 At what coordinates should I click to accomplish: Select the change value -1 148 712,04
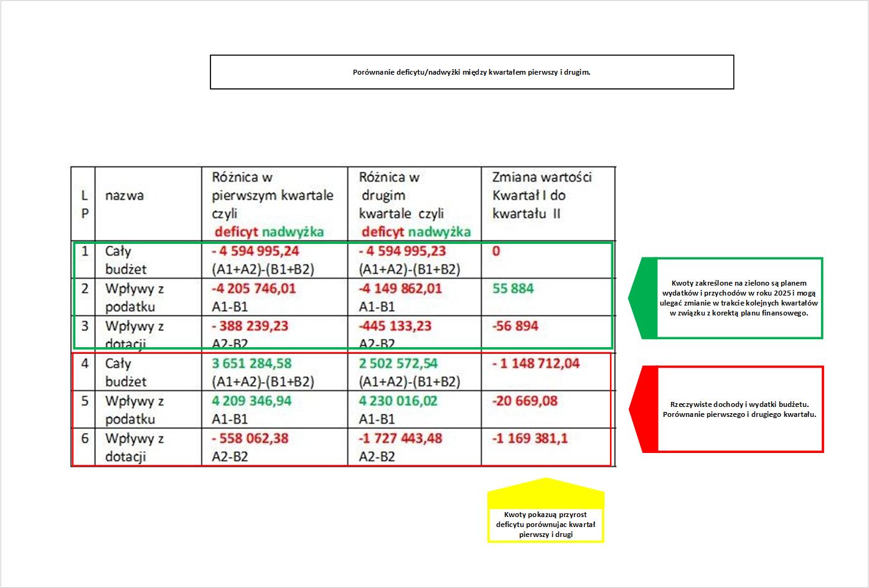(536, 363)
